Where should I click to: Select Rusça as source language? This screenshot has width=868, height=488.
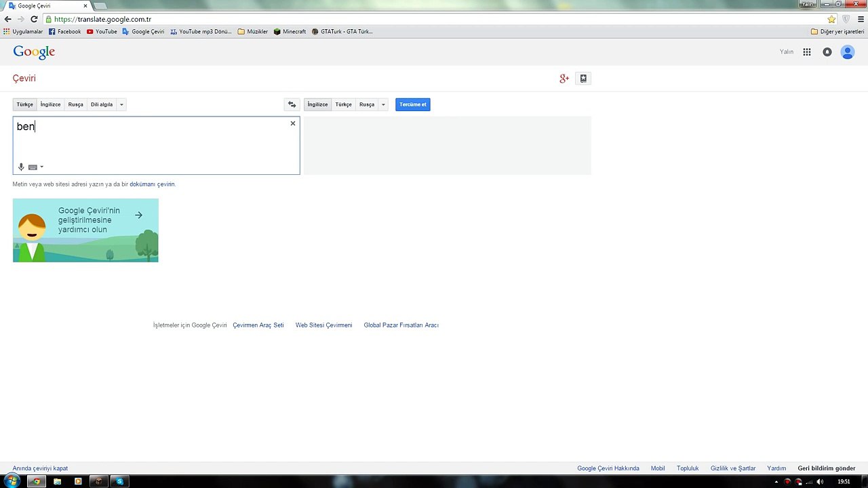75,104
